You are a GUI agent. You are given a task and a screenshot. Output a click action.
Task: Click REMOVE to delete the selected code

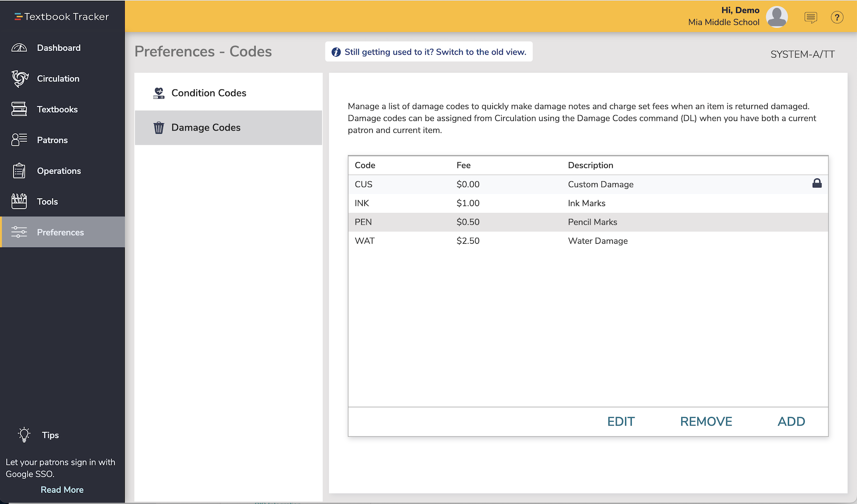tap(706, 421)
